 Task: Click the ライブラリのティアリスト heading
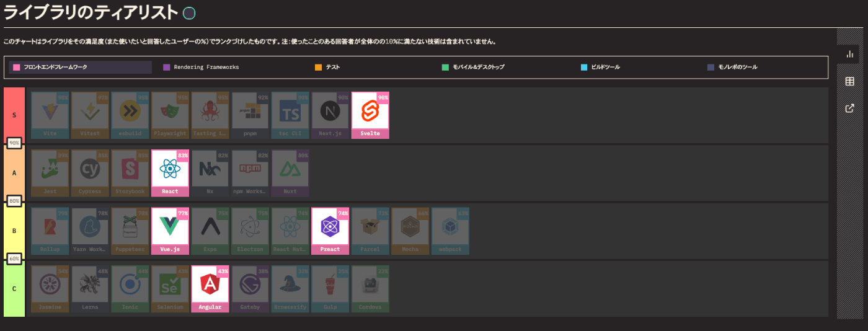(x=91, y=13)
